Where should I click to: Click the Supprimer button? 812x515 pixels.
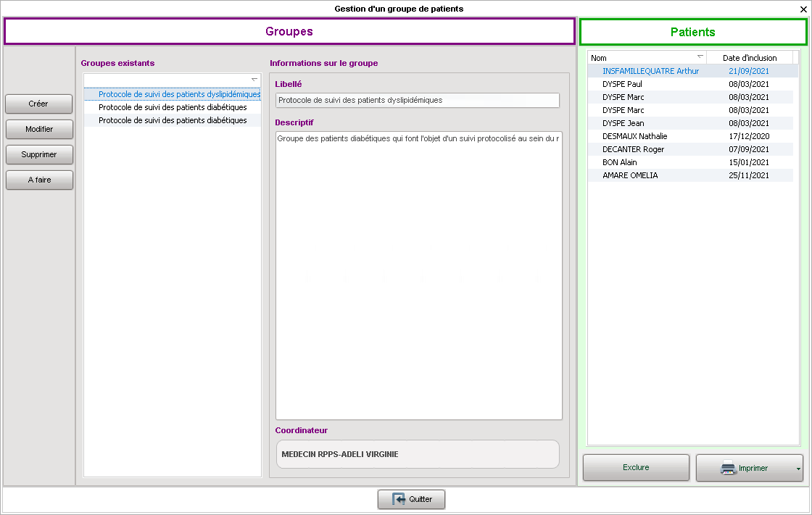39,154
